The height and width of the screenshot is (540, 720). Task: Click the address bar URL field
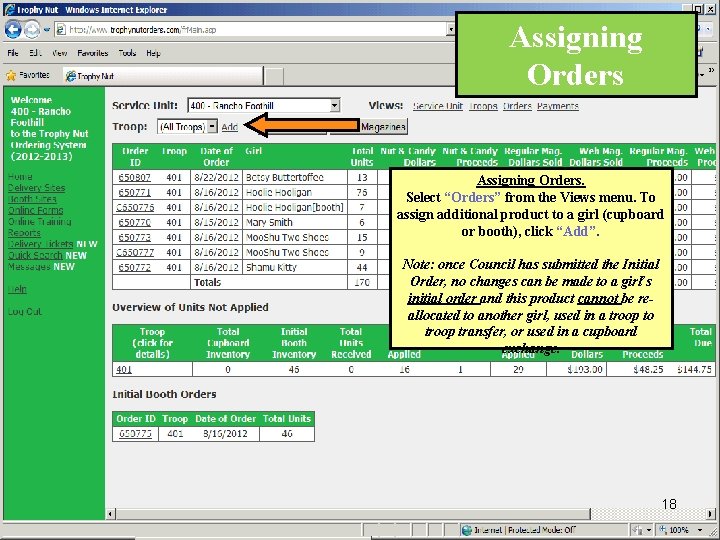250,30
